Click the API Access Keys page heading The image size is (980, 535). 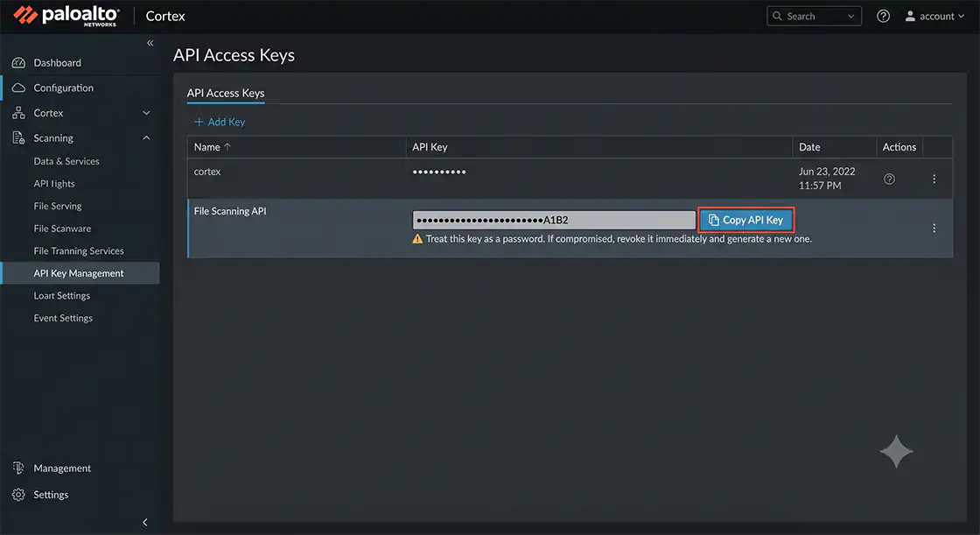click(x=234, y=55)
